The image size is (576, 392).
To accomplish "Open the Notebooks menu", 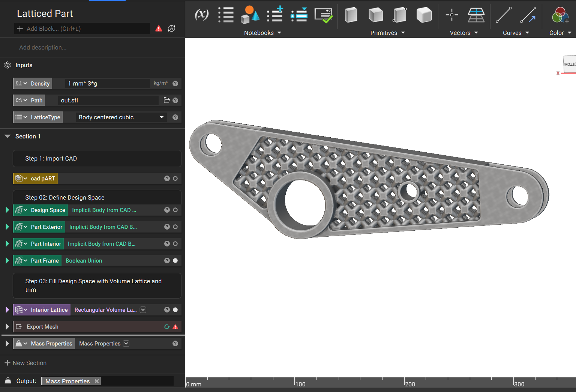I will click(x=262, y=33).
